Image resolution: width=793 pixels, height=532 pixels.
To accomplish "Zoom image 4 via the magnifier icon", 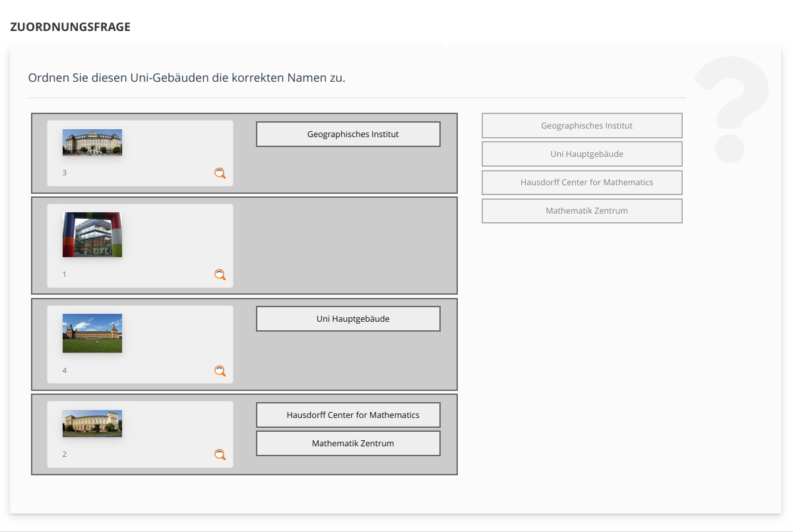I will pyautogui.click(x=220, y=371).
